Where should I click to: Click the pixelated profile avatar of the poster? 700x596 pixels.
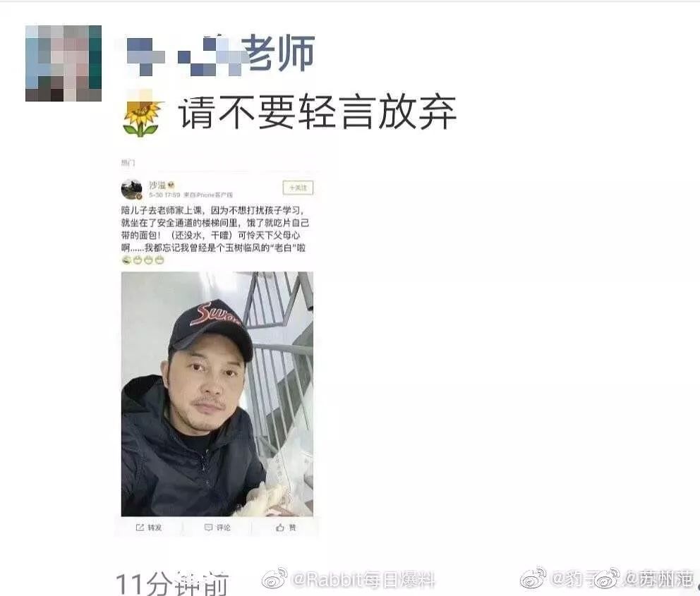64,63
